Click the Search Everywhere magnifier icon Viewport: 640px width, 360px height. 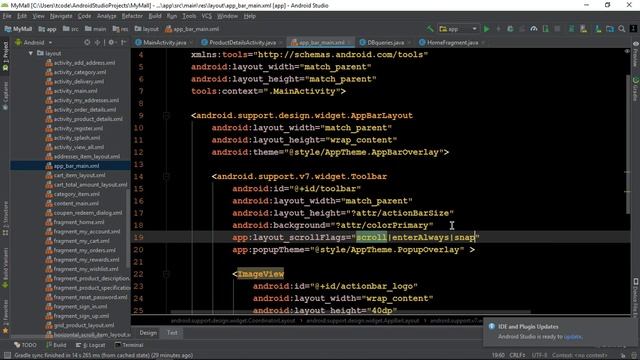pos(622,29)
